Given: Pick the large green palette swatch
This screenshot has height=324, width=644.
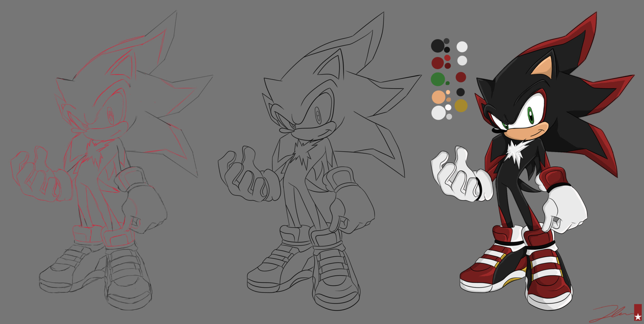Looking at the screenshot, I should click(438, 79).
